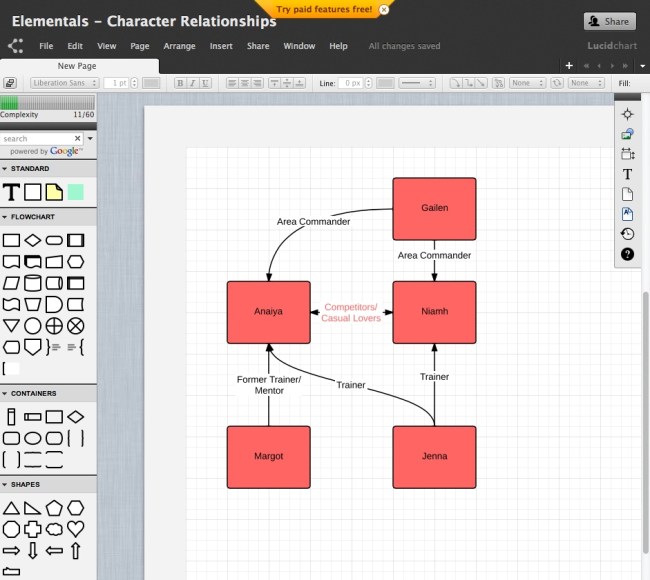Toggle underline text formatting
650x580 pixels.
205,83
